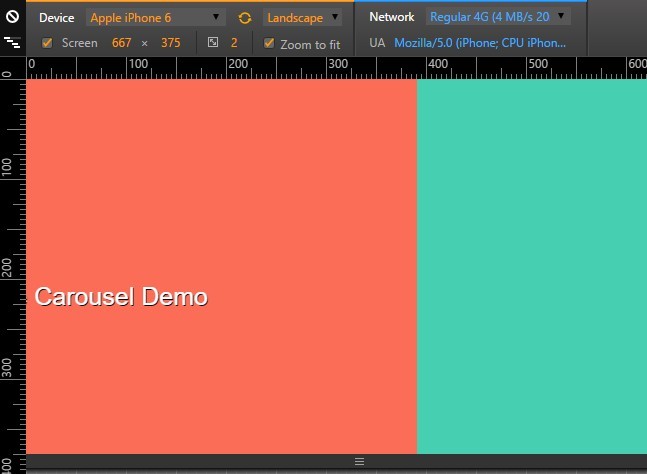Click the device pixel ratio icon
The width and height of the screenshot is (647, 474).
tap(213, 42)
